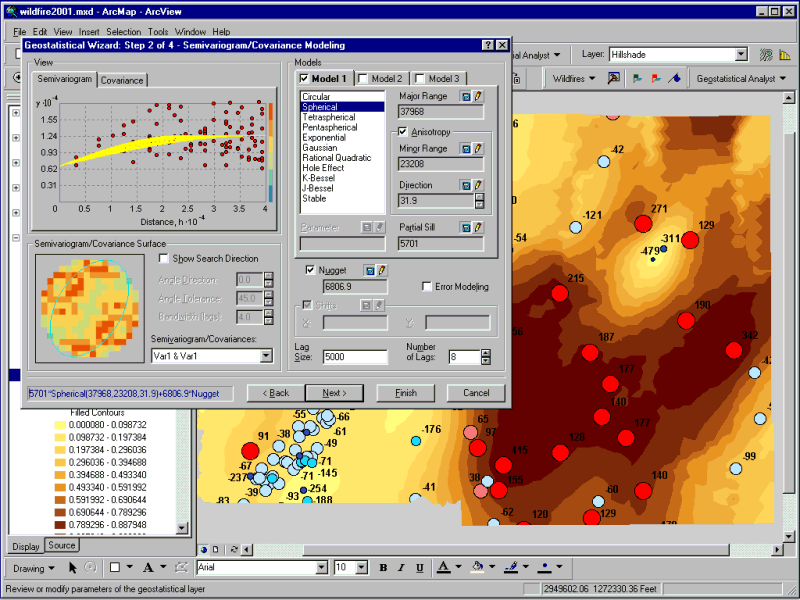Switch to layout view page icon
This screenshot has height=600, width=800.
tap(215, 549)
